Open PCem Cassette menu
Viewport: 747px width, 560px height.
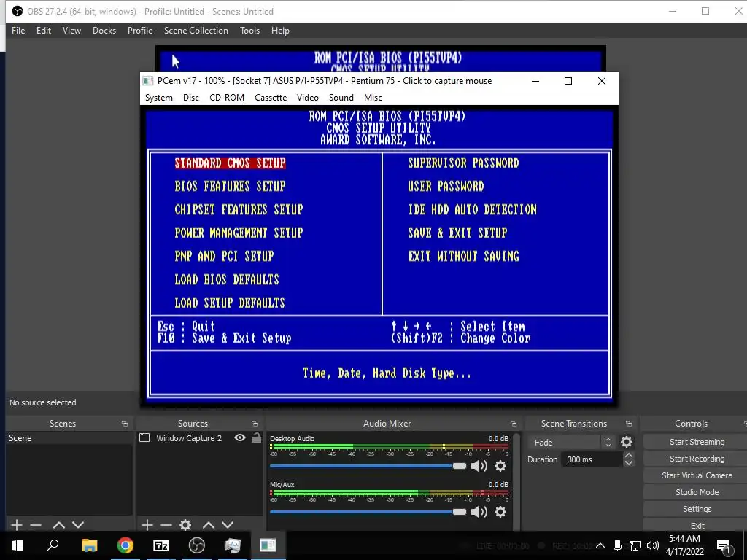click(x=271, y=98)
